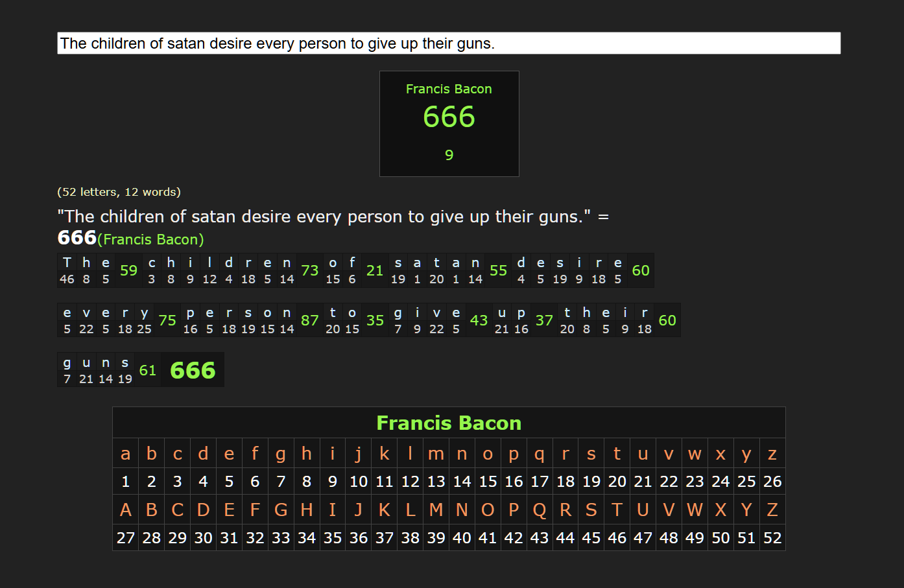Click letter y valued 25 in "every"

[144, 320]
